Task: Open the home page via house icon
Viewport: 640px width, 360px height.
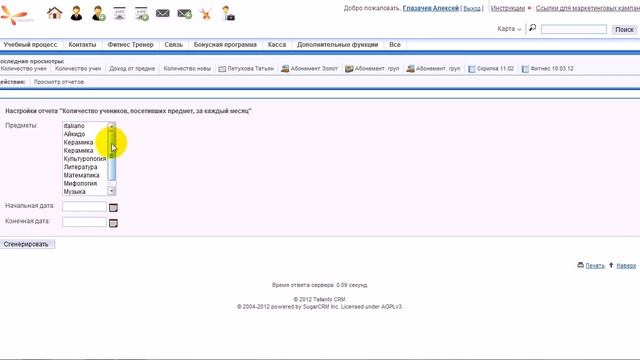Action: pyautogui.click(x=54, y=13)
